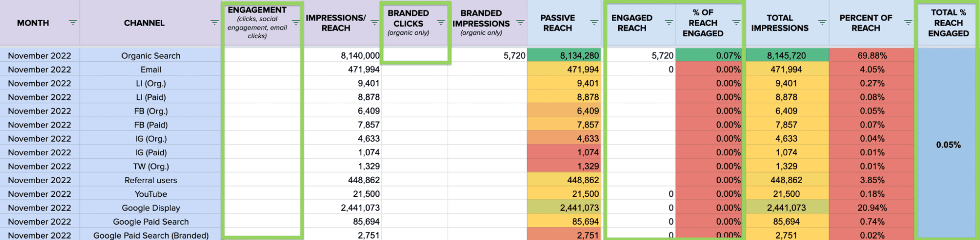Screen dimensions: 980x240
Task: Select the Organic Search channel cell
Action: pyautogui.click(x=151, y=56)
